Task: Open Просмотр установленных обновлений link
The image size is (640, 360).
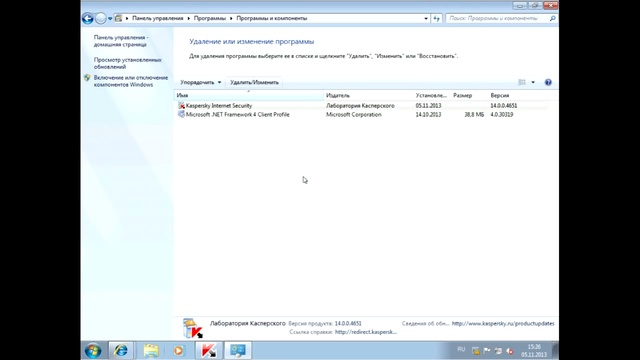Action: [127, 63]
